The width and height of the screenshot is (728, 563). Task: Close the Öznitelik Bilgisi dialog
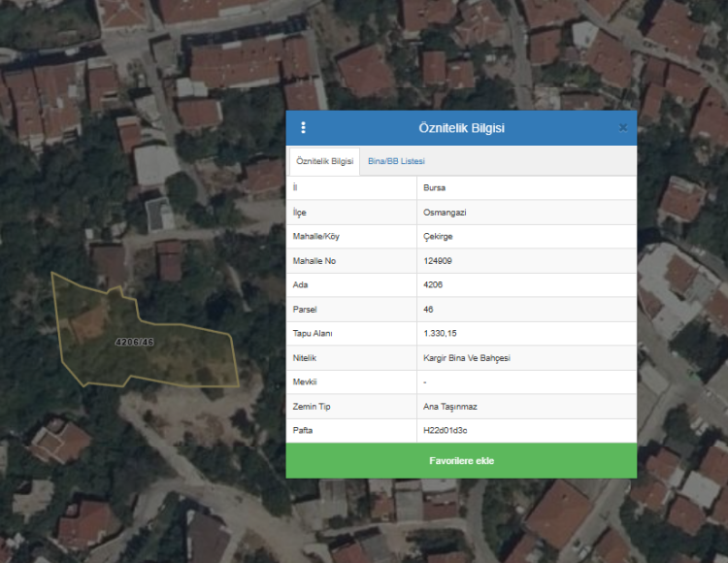tap(623, 128)
